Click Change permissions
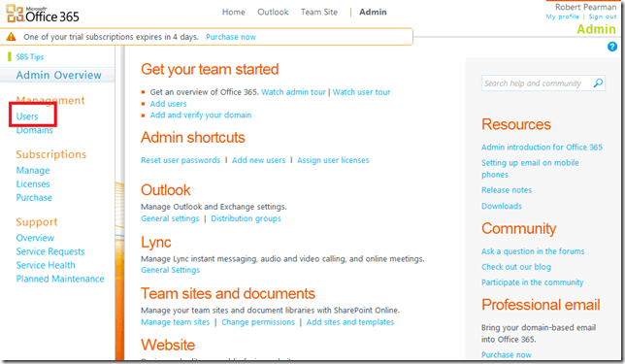 pyautogui.click(x=258, y=322)
